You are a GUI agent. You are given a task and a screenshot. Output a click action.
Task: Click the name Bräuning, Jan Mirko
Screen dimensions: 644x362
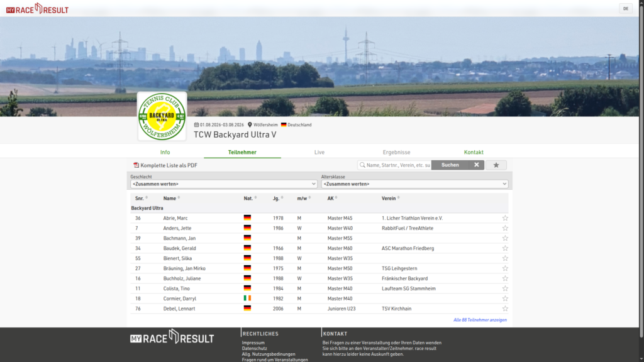point(184,268)
